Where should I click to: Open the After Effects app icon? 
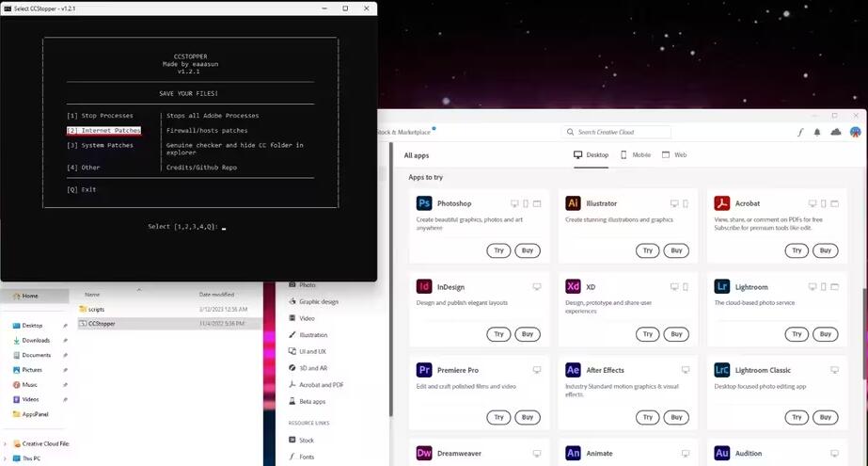click(573, 370)
